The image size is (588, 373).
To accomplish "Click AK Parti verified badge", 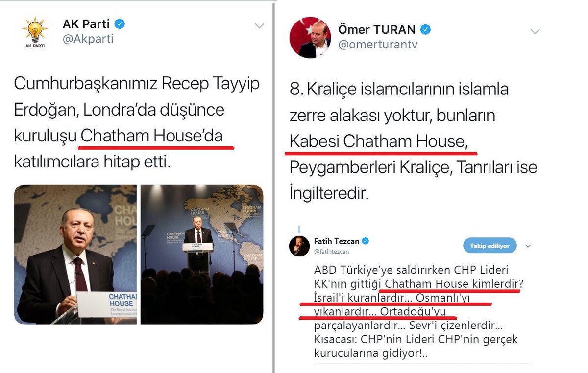I will coord(120,24).
